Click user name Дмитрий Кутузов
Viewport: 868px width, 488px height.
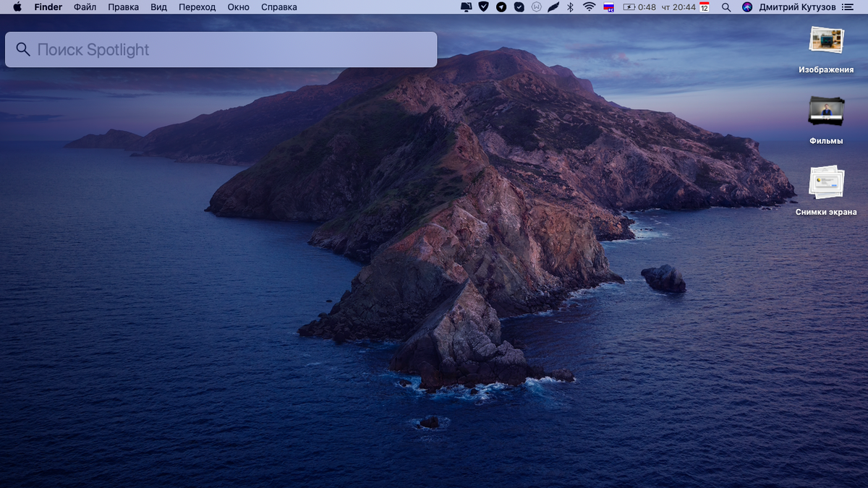point(797,7)
